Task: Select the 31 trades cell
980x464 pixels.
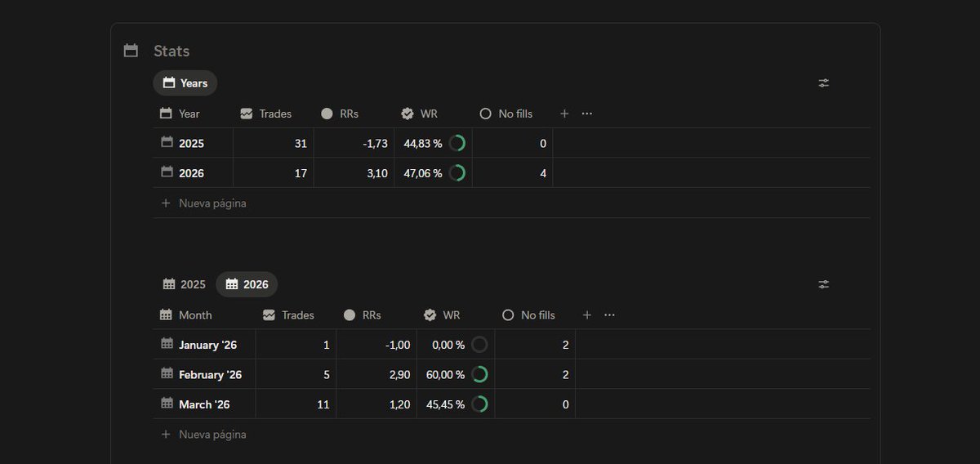Action: pos(274,143)
